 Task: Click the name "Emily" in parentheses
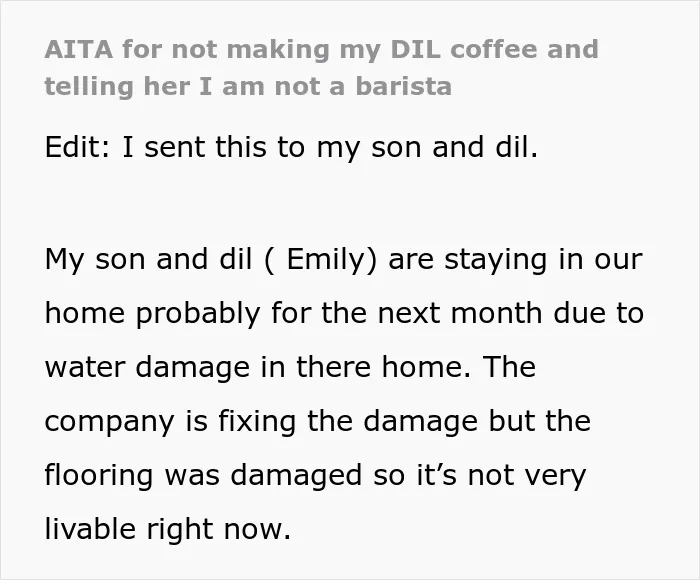point(326,259)
